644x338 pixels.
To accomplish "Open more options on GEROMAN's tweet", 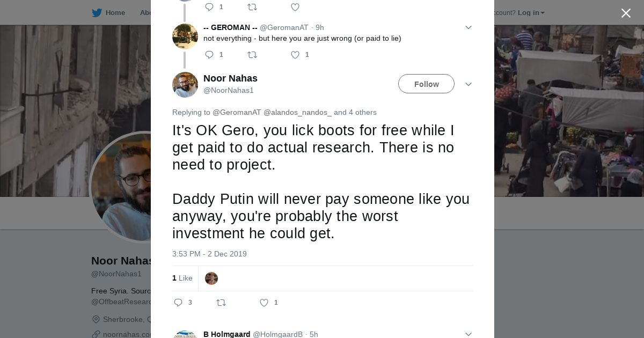I will (x=468, y=27).
